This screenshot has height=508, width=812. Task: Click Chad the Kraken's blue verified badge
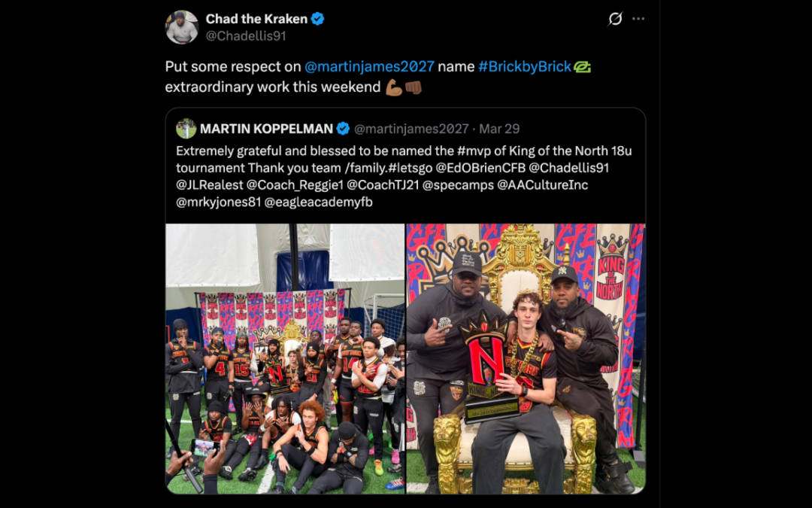coord(317,19)
